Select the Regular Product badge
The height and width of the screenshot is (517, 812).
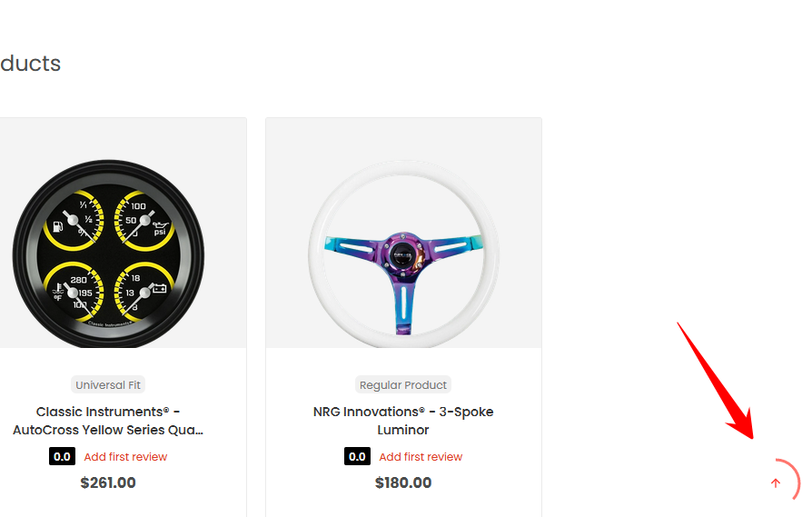[403, 384]
